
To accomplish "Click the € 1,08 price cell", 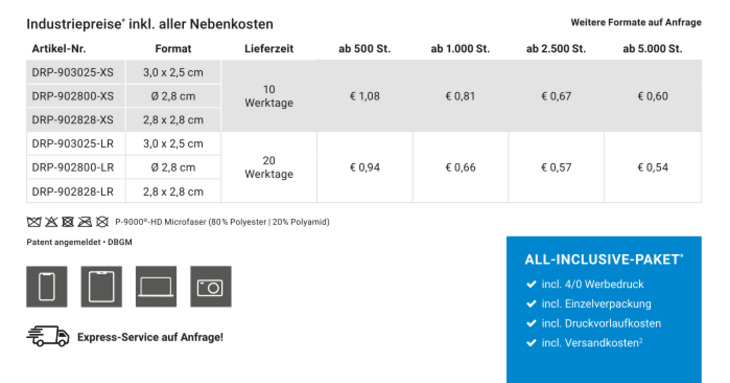I will pyautogui.click(x=365, y=96).
